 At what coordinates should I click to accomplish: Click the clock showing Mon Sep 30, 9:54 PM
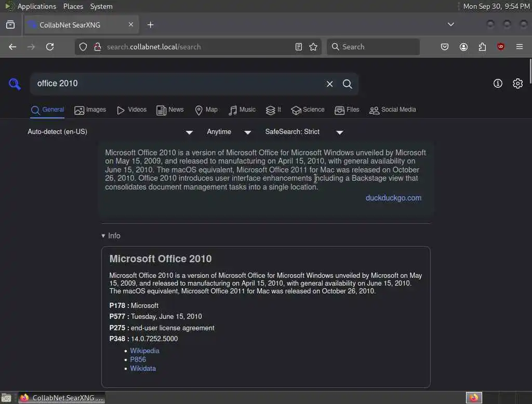(496, 6)
